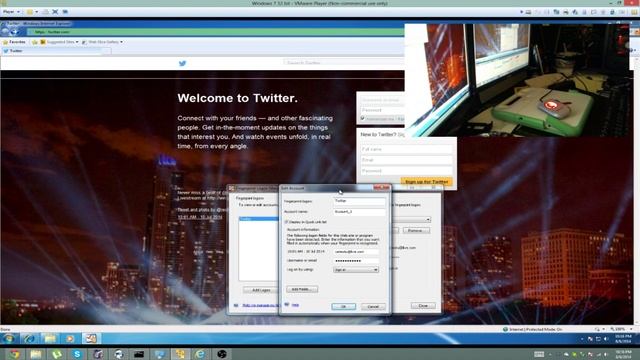Click Close in the Fingerprint Logon Manager

[423, 306]
